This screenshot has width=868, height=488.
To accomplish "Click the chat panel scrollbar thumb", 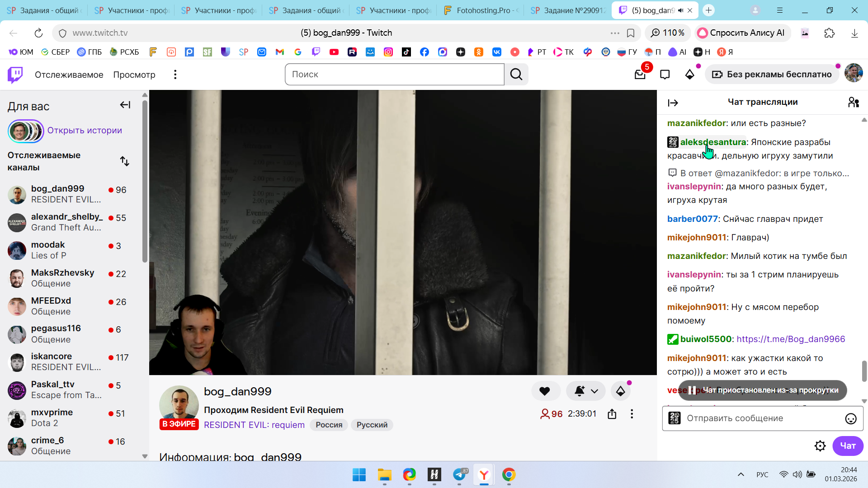I will pyautogui.click(x=864, y=371).
